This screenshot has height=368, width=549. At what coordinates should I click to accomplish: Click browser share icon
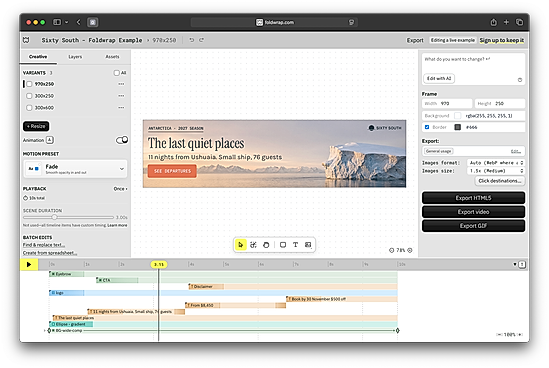[493, 22]
